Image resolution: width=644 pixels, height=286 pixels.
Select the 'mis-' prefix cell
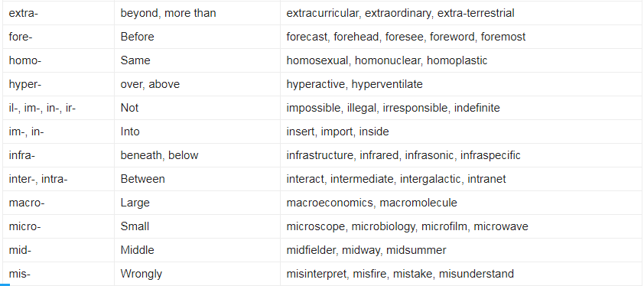pyautogui.click(x=58, y=274)
